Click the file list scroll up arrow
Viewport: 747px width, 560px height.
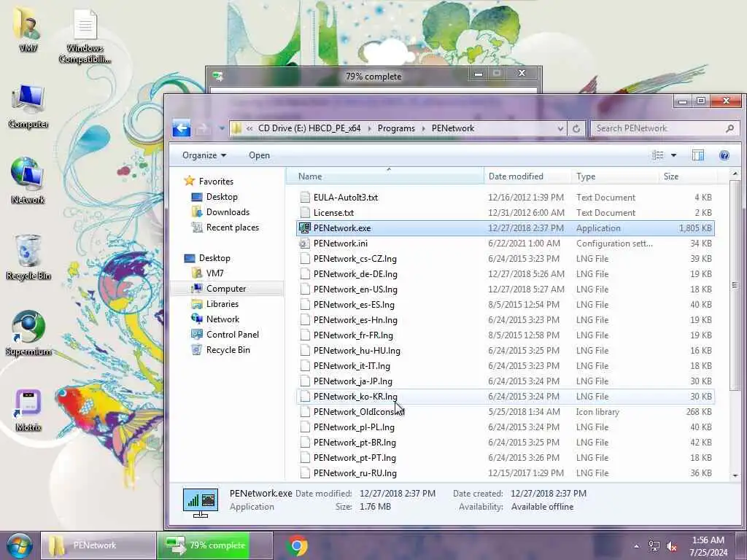[x=735, y=174]
